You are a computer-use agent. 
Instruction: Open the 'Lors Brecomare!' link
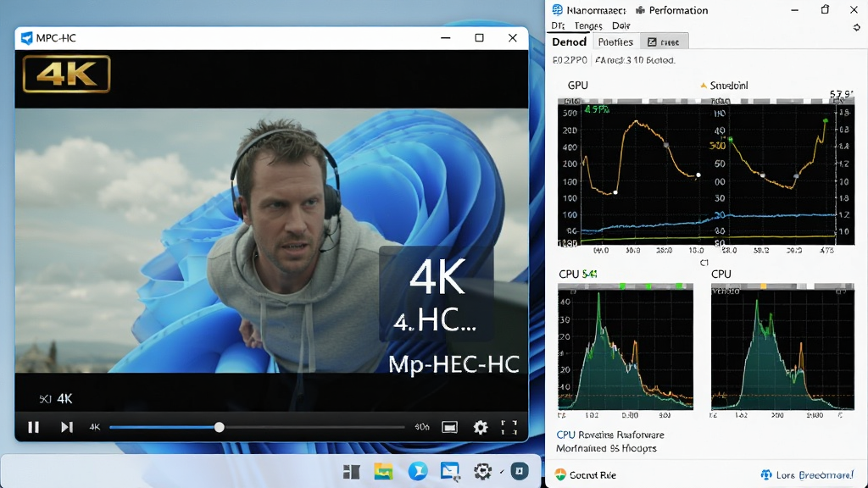(815, 474)
